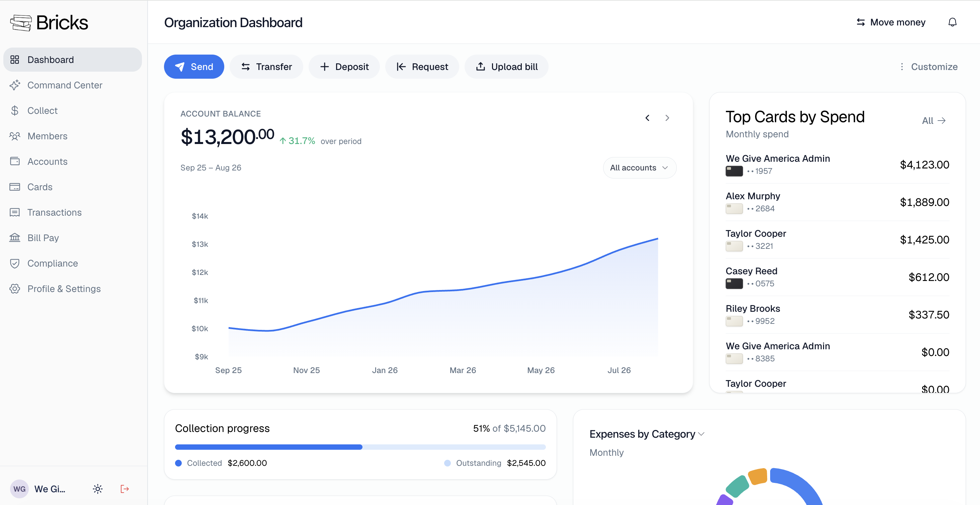Click the Bricks logo icon
Screen dimensions: 980x505
coord(21,23)
